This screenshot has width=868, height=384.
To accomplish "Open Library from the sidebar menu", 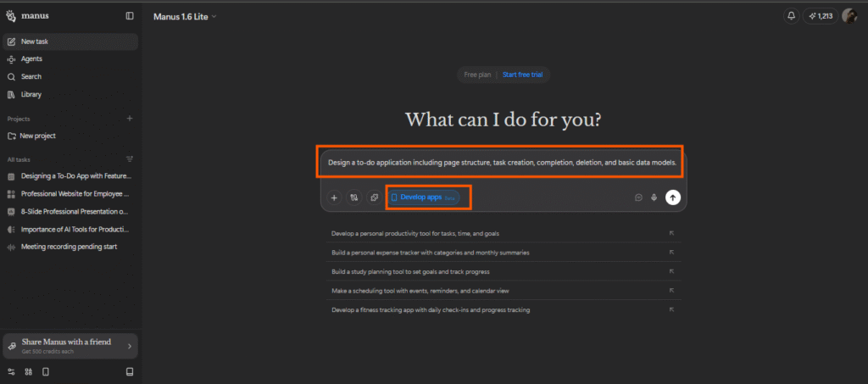I will (x=31, y=94).
